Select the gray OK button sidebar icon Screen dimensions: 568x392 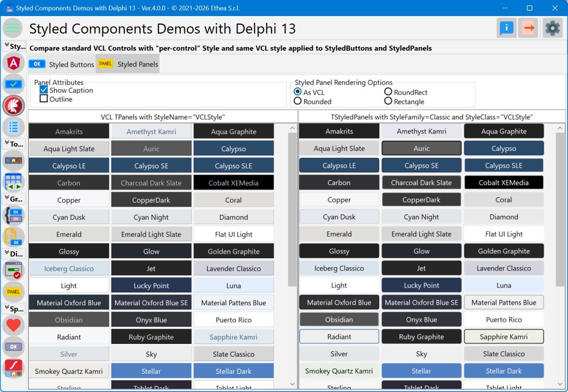(13, 346)
